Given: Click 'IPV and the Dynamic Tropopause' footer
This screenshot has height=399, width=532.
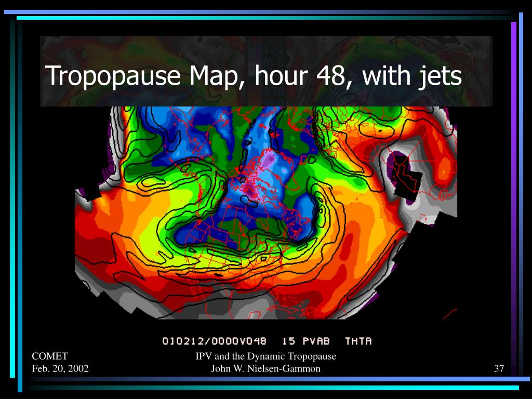Looking at the screenshot, I should [x=265, y=356].
